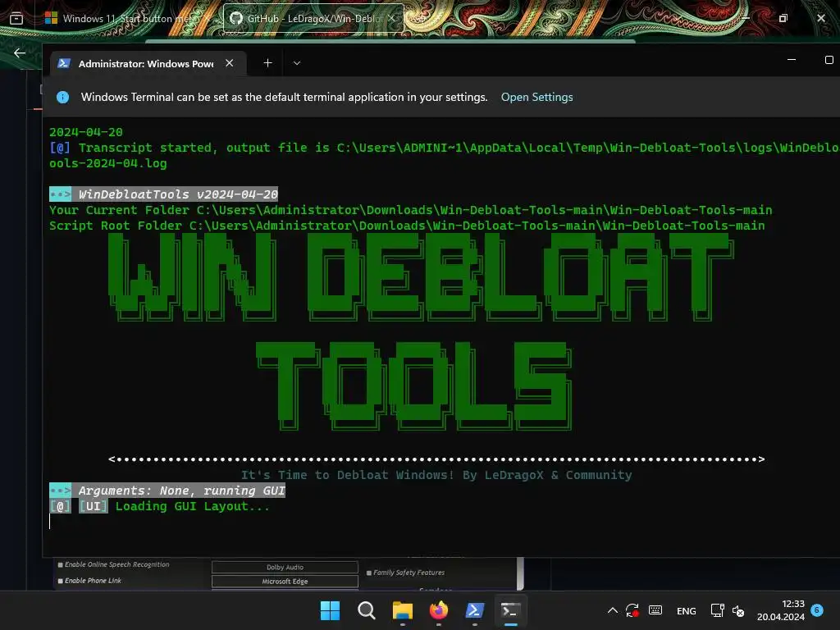Open the Windows Start menu
Screen dimensions: 840x630
pos(330,610)
